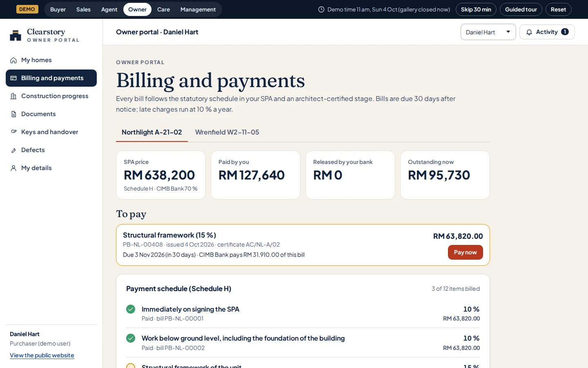Open My homes in the sidebar
588x368 pixels.
(51, 60)
